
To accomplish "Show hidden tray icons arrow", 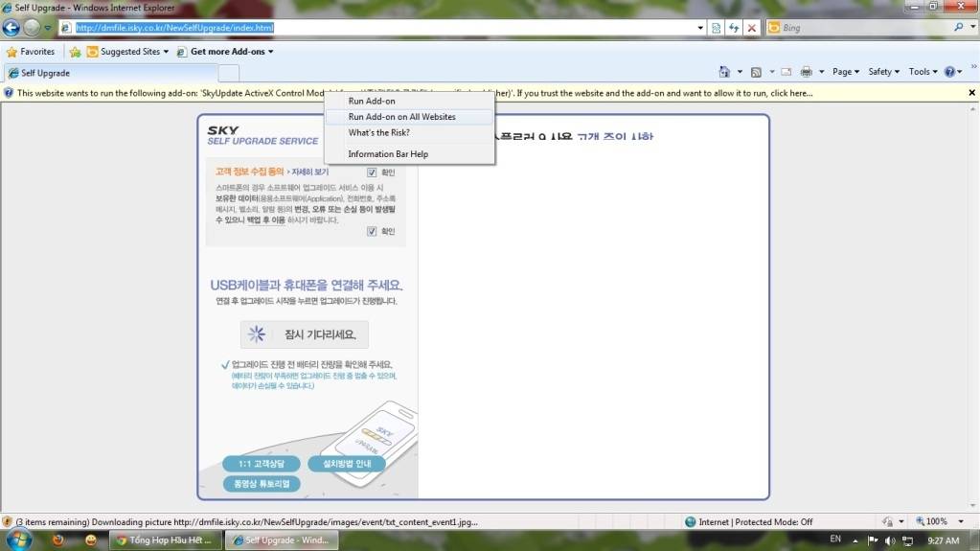I will point(855,540).
